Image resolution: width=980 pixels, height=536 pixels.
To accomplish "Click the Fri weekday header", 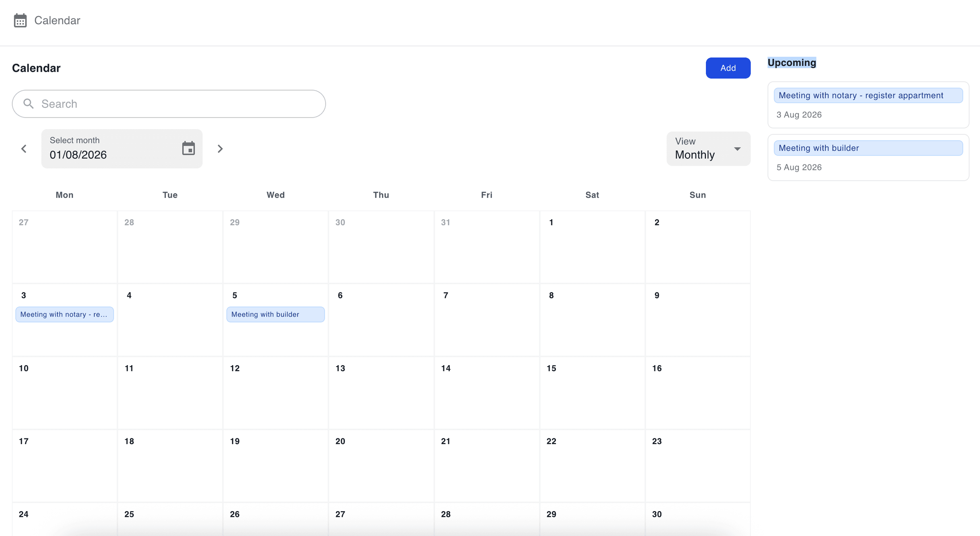I will [487, 195].
